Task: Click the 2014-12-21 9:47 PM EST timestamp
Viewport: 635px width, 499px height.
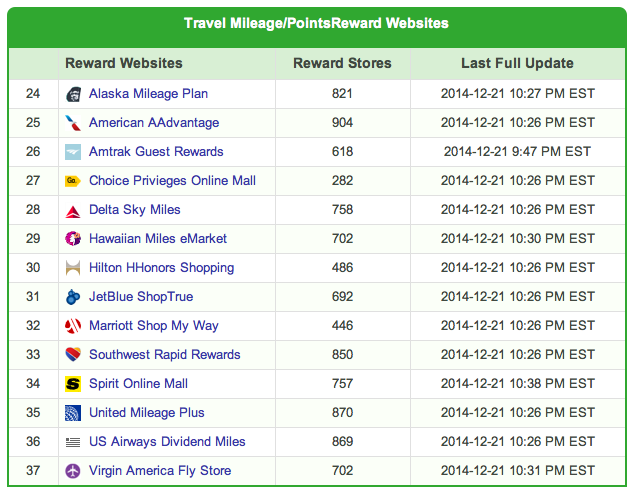Action: 517,152
